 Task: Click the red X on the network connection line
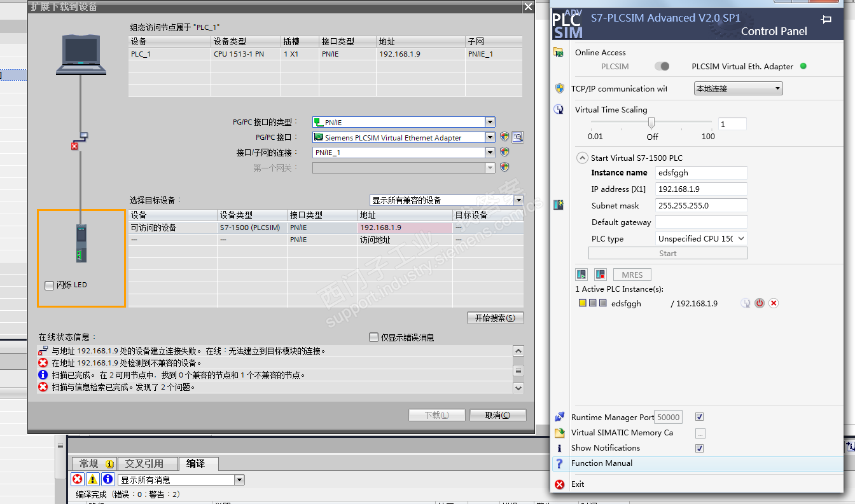(x=74, y=146)
